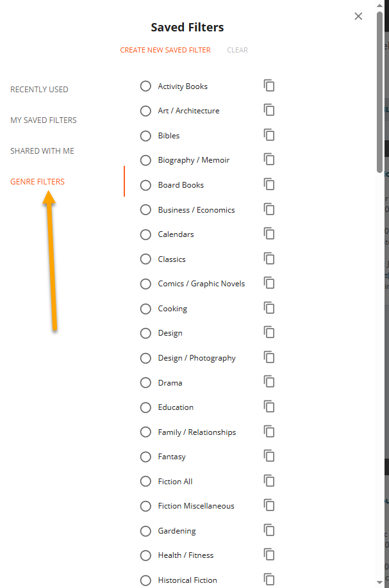Copy the Health / Fitness filter
The height and width of the screenshot is (588, 389).
tap(269, 555)
